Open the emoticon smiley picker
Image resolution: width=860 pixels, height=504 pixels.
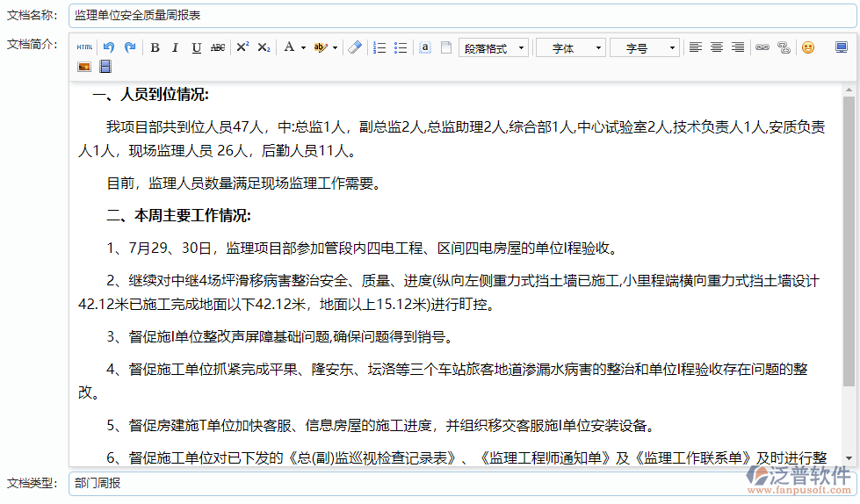[807, 47]
